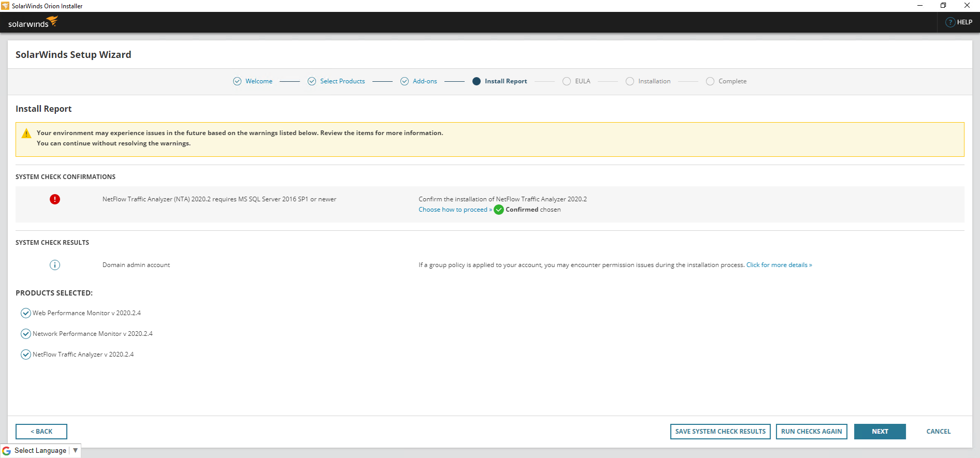Click check icon next to Network Performance Monitor

click(x=25, y=334)
